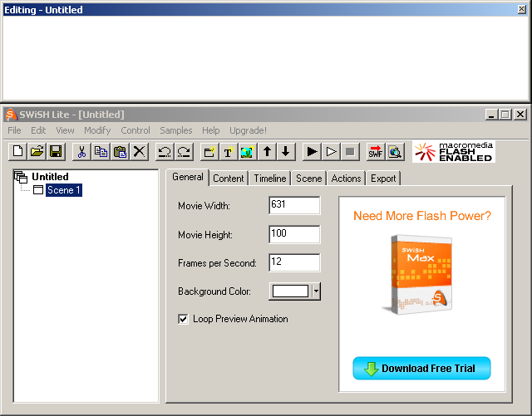This screenshot has width=532, height=416.
Task: Play scene with the outlined play button
Action: [331, 151]
